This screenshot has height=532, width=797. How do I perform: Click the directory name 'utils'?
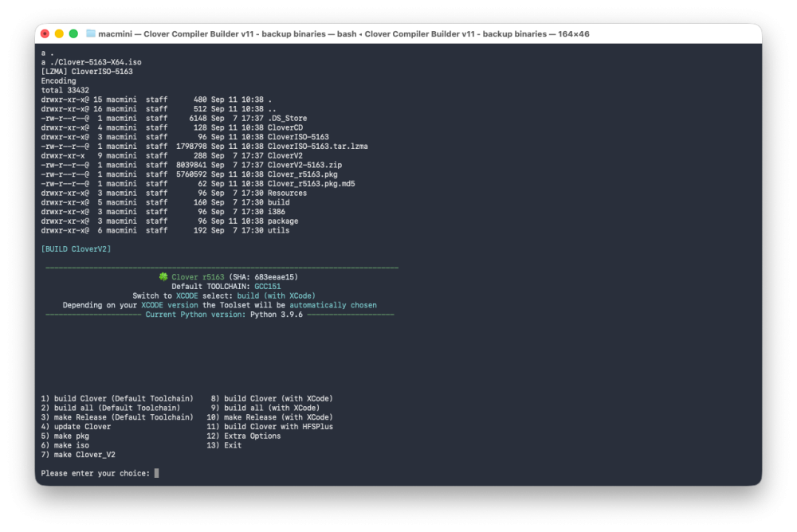278,230
